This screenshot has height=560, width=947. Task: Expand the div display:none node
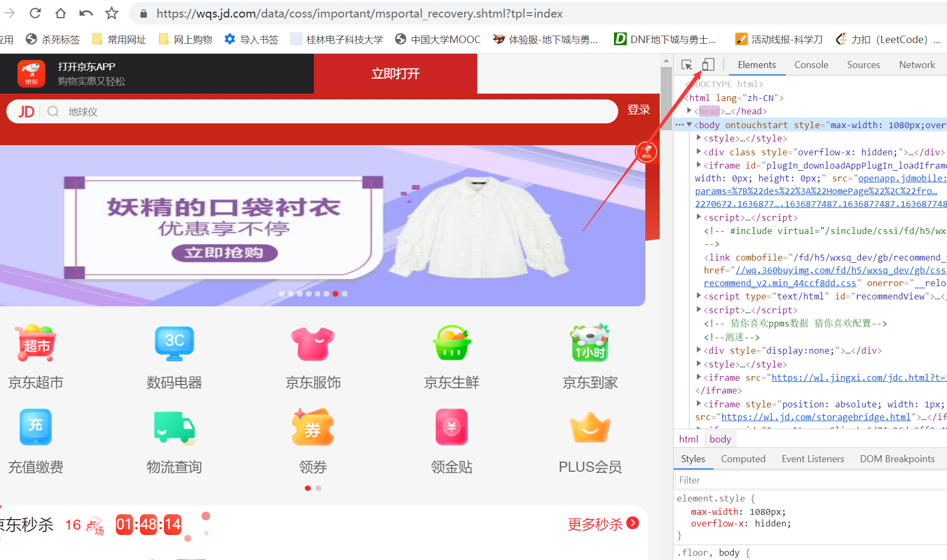tap(699, 350)
